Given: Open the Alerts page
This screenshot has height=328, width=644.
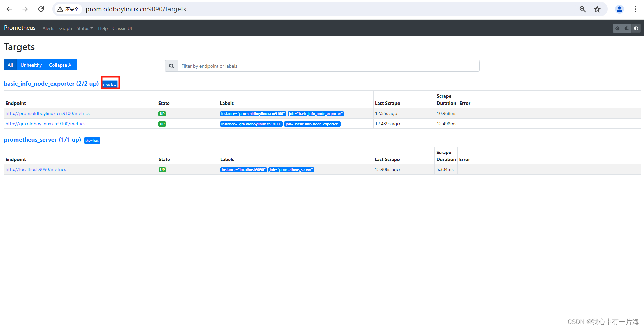Looking at the screenshot, I should pyautogui.click(x=48, y=28).
